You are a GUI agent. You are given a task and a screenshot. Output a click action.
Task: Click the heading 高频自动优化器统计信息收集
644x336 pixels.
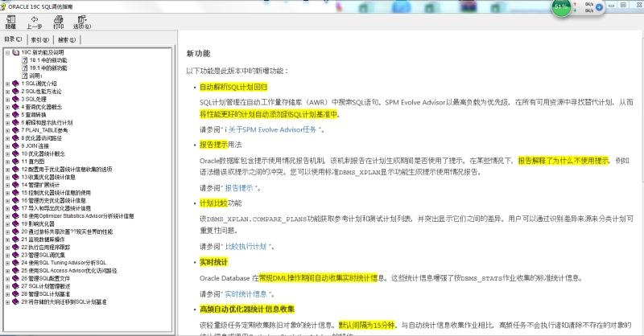[247, 309]
